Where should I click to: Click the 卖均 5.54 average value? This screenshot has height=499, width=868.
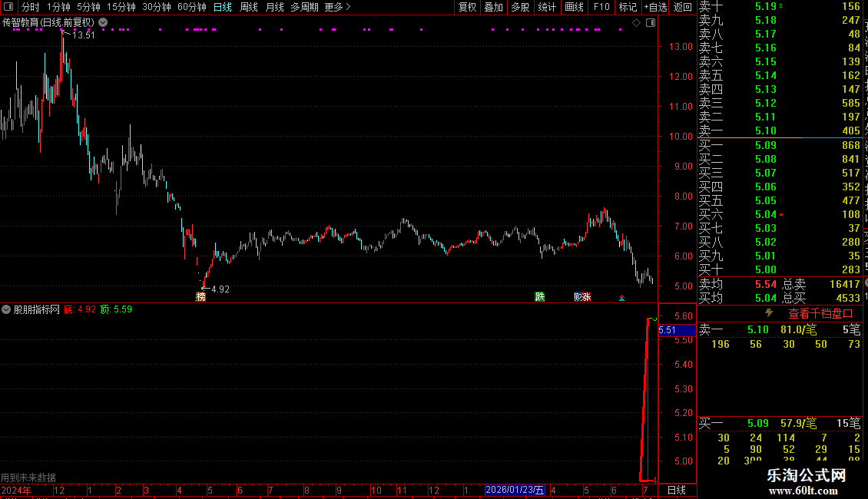point(766,284)
